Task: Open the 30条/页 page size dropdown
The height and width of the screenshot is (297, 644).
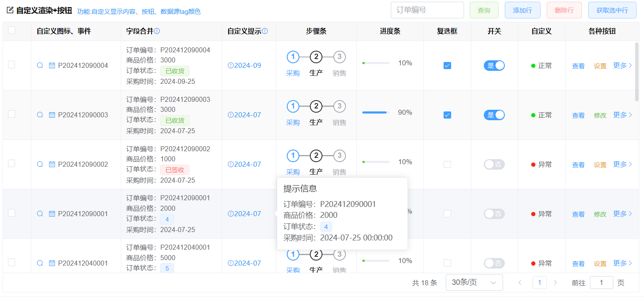Action: (x=474, y=282)
